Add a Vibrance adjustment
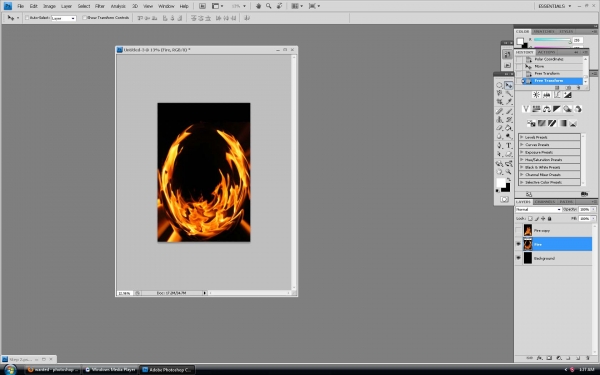This screenshot has height=375, width=600. [526, 109]
